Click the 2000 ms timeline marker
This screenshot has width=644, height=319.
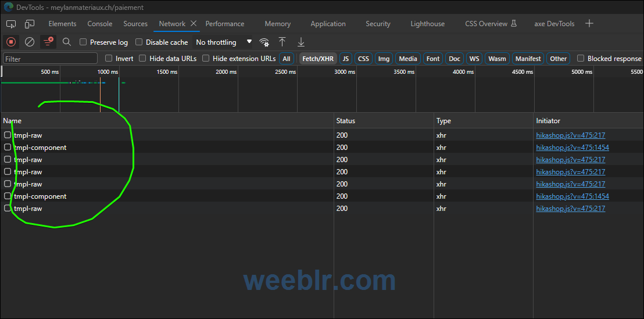pyautogui.click(x=226, y=72)
